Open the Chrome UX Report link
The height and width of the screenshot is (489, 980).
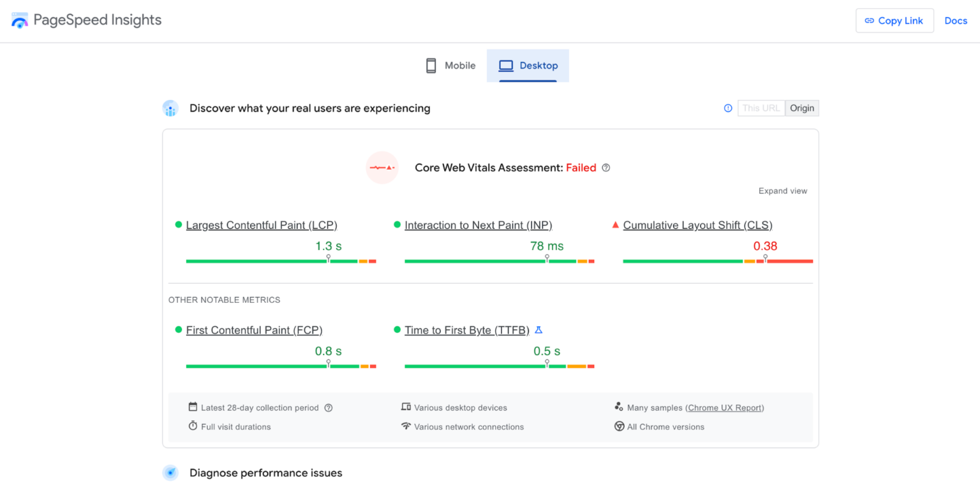point(725,407)
